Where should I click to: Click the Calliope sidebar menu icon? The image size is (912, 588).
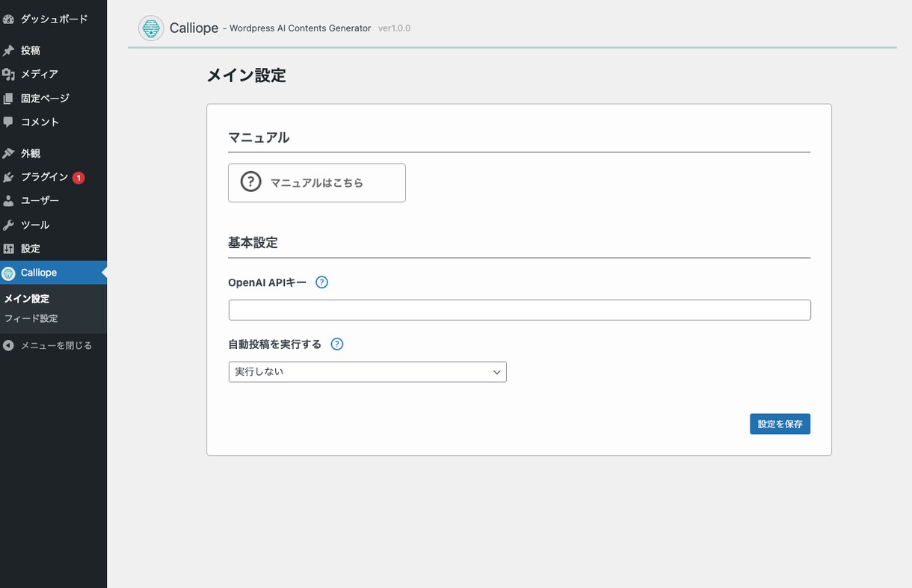tap(8, 273)
